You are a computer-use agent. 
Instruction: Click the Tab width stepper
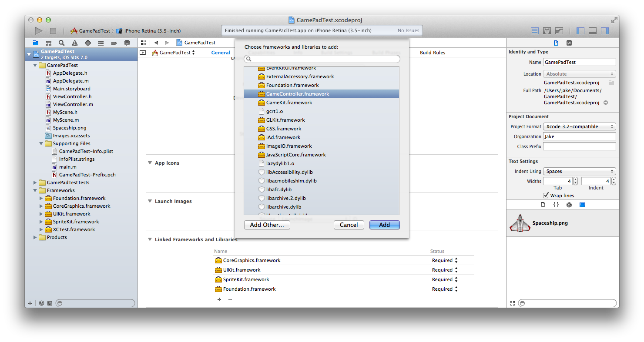click(x=575, y=181)
